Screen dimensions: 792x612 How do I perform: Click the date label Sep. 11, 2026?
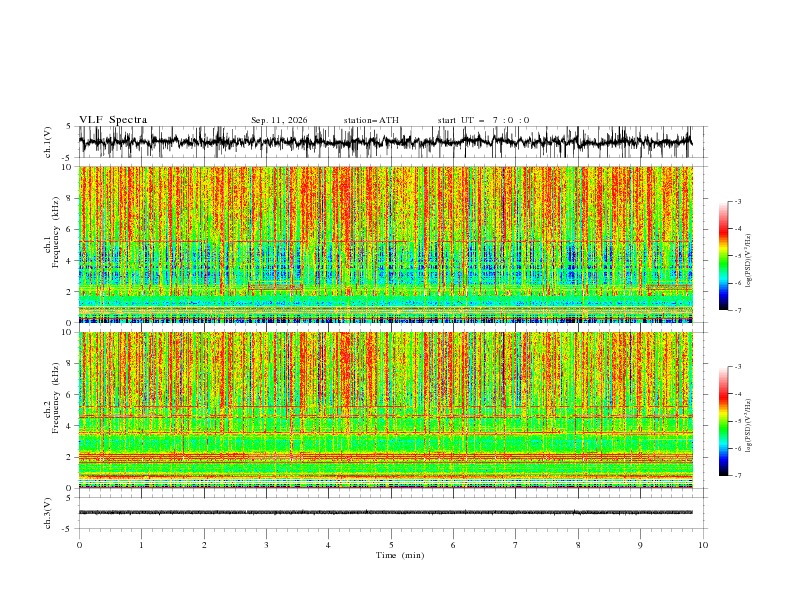tap(279, 120)
